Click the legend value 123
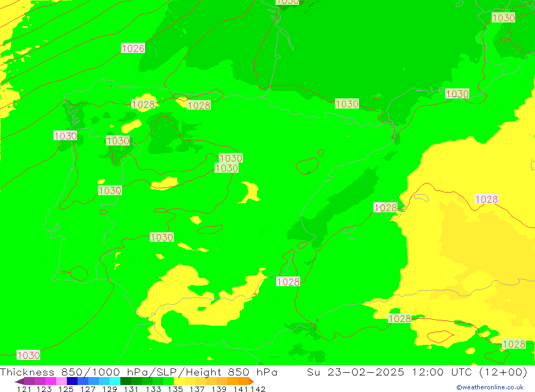535x392 pixels. [x=44, y=389]
